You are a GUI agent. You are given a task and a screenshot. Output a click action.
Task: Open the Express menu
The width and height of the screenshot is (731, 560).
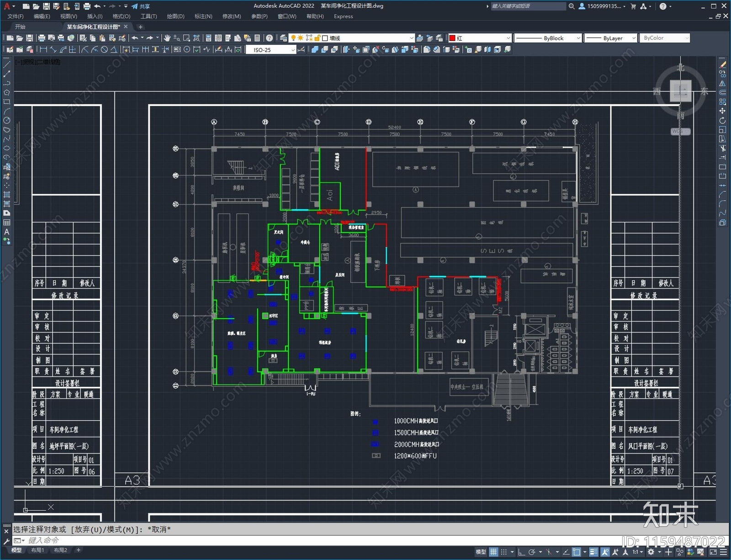[x=343, y=16]
